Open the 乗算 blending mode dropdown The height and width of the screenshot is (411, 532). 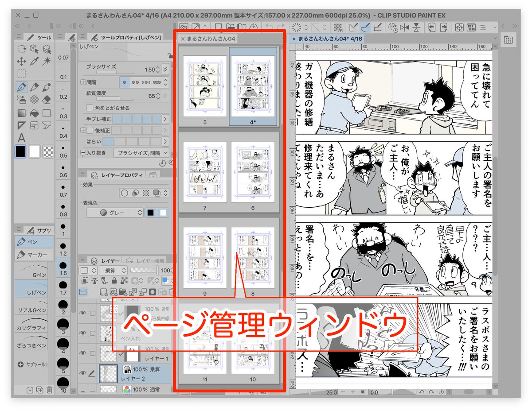[113, 270]
